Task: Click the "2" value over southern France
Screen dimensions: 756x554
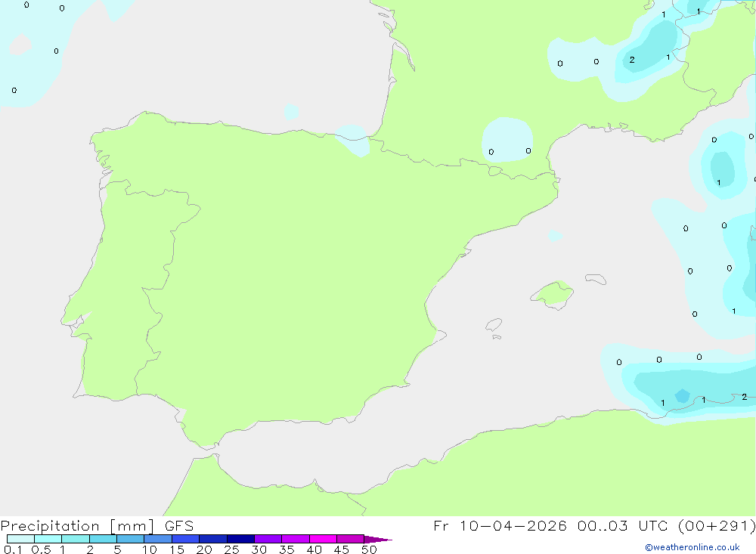Action: 631,60
